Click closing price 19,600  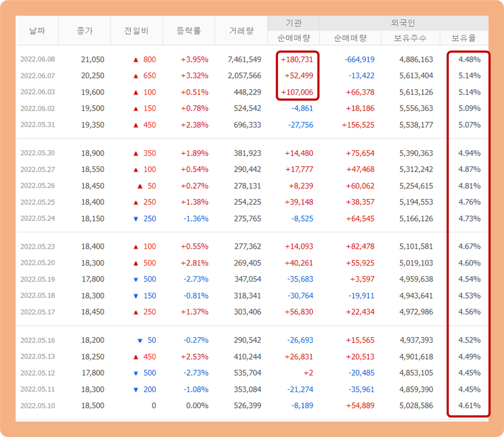pos(93,92)
